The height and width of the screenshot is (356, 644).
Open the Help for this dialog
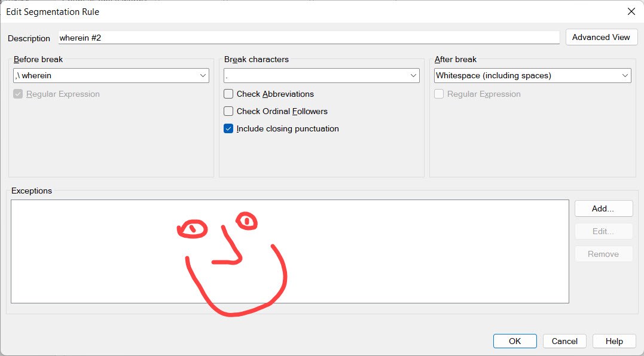pyautogui.click(x=614, y=341)
